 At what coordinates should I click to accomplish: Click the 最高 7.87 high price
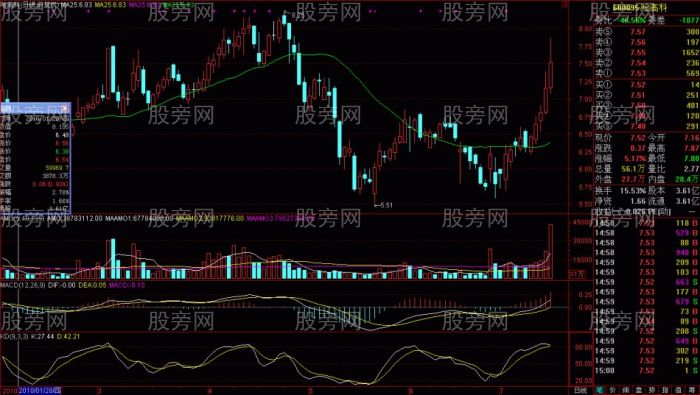click(692, 148)
